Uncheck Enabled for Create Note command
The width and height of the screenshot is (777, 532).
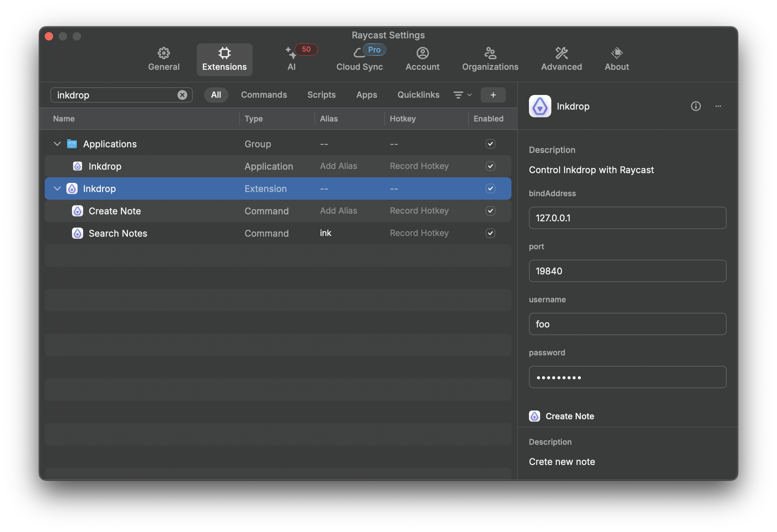tap(490, 211)
